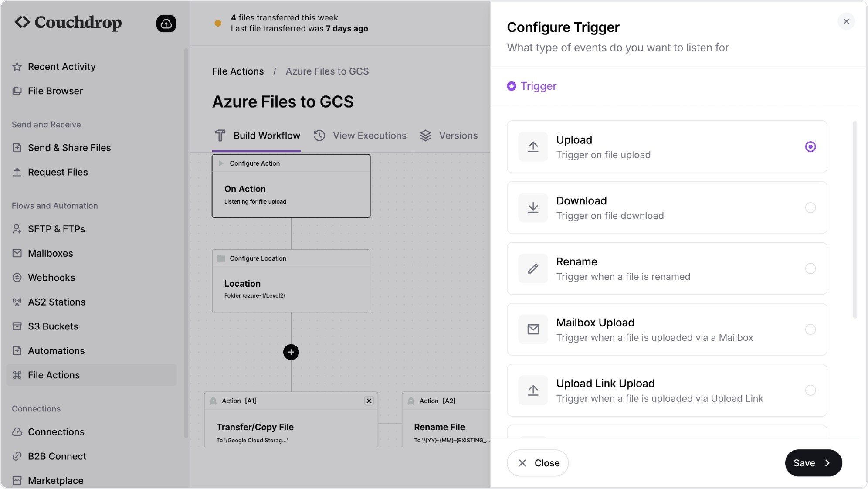Select the Download trigger radio button

tap(810, 207)
